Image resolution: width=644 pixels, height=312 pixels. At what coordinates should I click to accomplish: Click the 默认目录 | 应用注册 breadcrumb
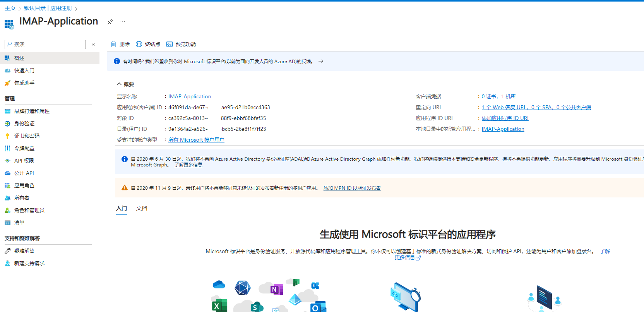coord(48,8)
